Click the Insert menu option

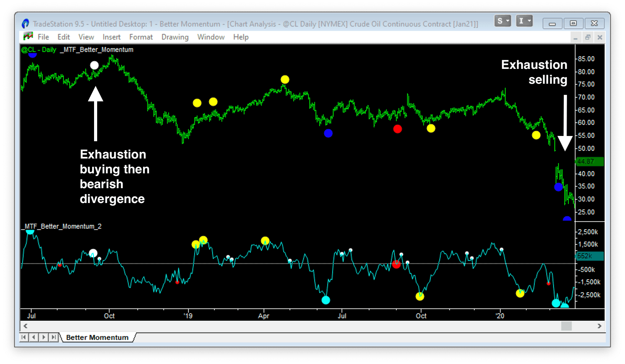point(111,37)
